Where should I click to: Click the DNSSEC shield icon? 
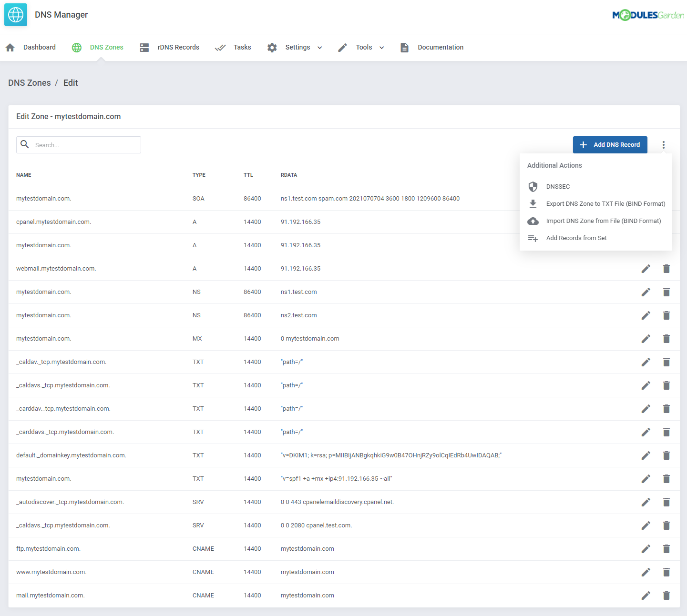point(533,186)
